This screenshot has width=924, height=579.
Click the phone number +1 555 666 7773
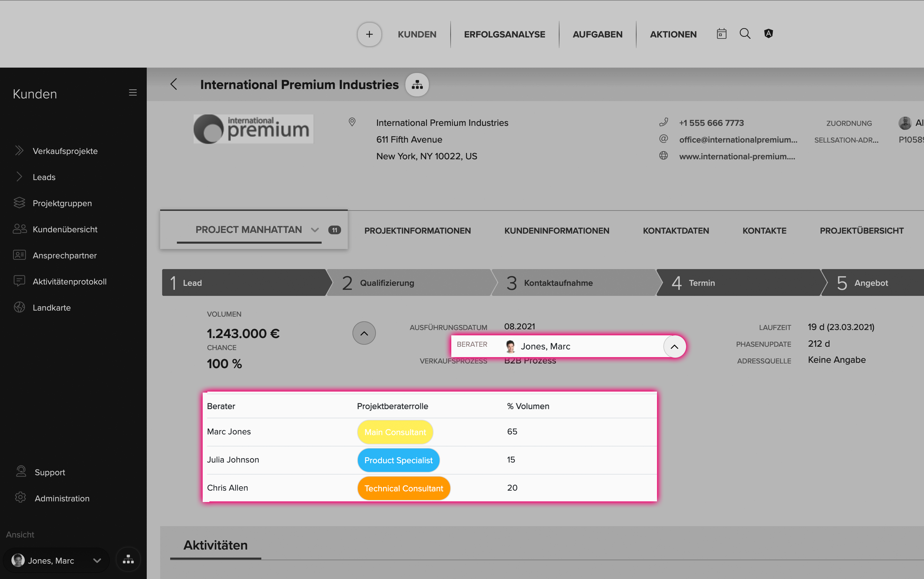pyautogui.click(x=711, y=123)
